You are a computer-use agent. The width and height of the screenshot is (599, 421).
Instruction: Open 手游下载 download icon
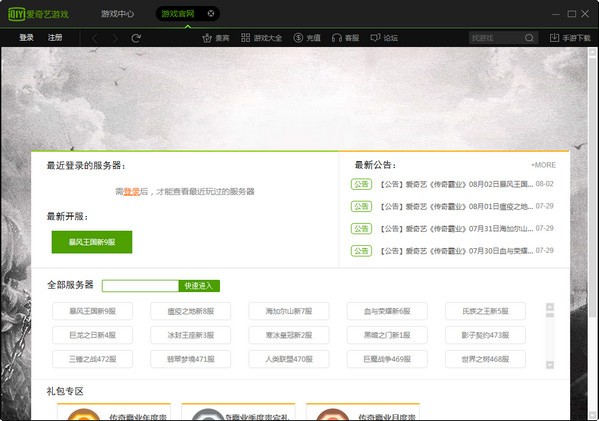pyautogui.click(x=554, y=37)
